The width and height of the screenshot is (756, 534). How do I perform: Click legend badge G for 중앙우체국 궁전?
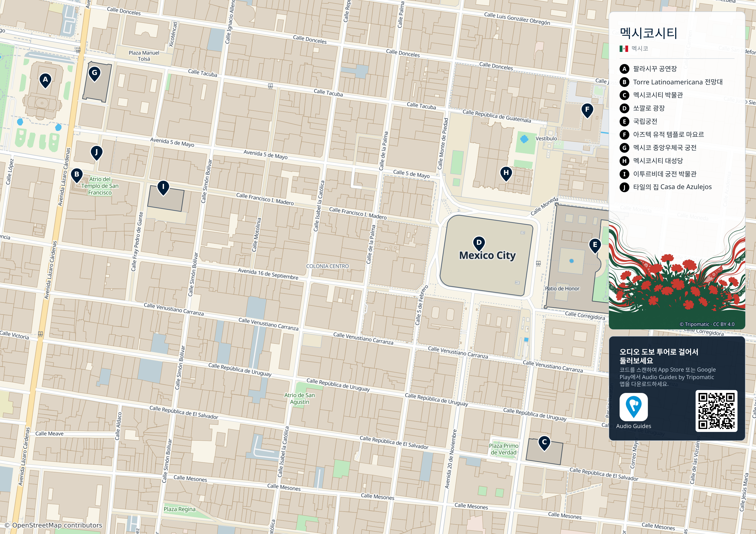point(624,148)
